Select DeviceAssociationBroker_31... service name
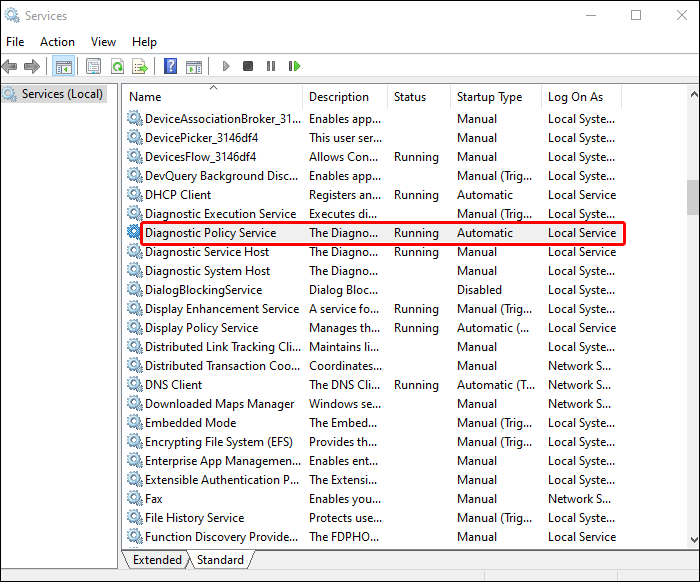 223,119
